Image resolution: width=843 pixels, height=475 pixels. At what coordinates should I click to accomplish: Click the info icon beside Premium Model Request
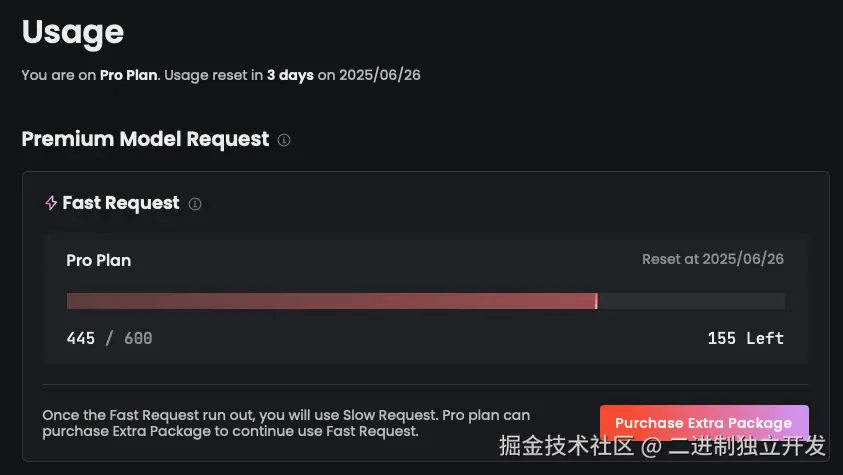pyautogui.click(x=284, y=140)
